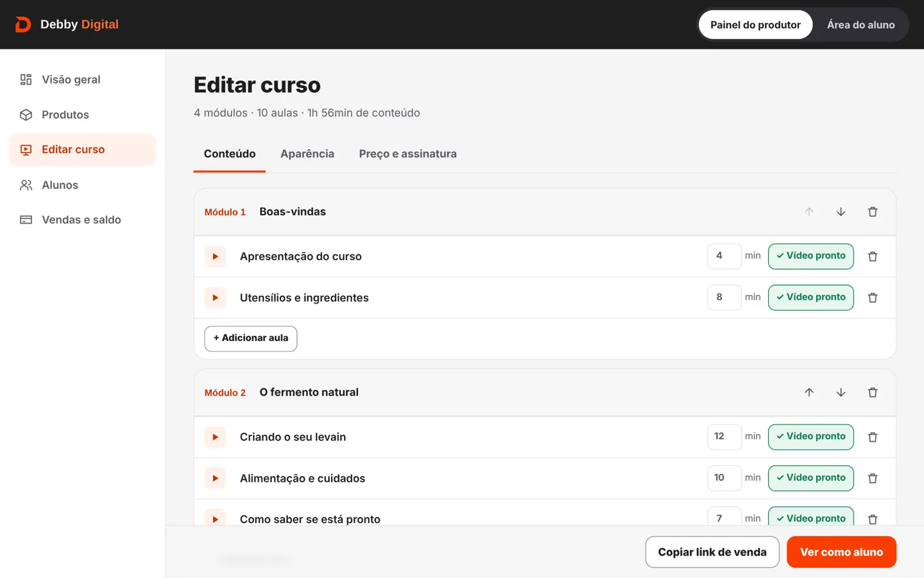Switch to the Aparência tab
Screen dimensions: 924x578
click(x=307, y=154)
